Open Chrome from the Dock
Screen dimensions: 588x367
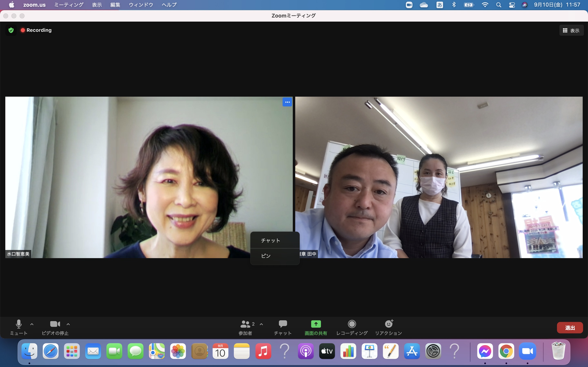click(x=506, y=351)
